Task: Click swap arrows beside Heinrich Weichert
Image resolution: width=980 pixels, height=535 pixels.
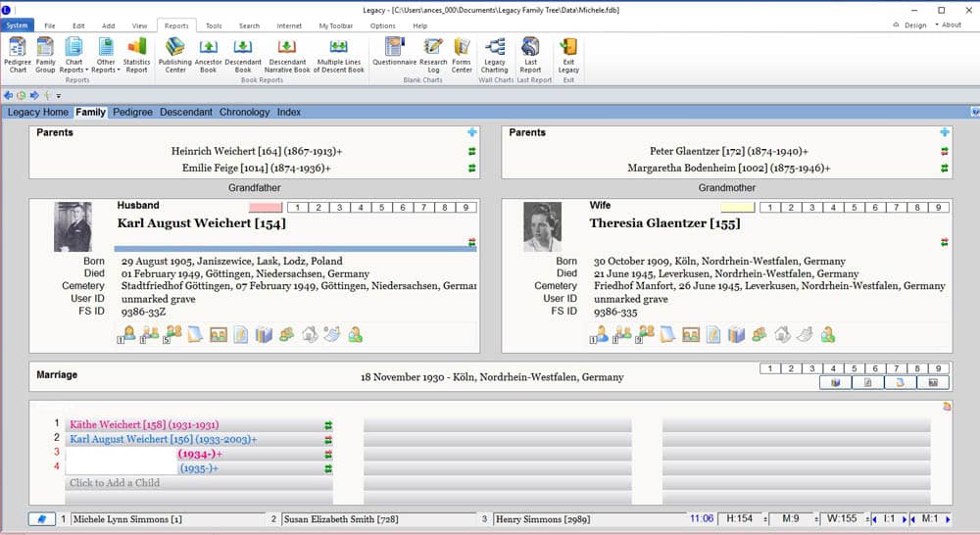Action: (x=472, y=151)
